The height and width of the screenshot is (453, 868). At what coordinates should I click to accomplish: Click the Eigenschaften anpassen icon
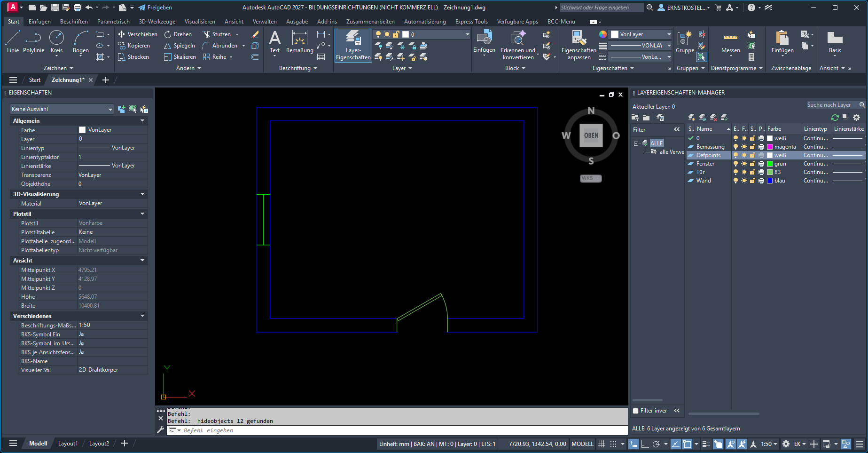pyautogui.click(x=579, y=45)
